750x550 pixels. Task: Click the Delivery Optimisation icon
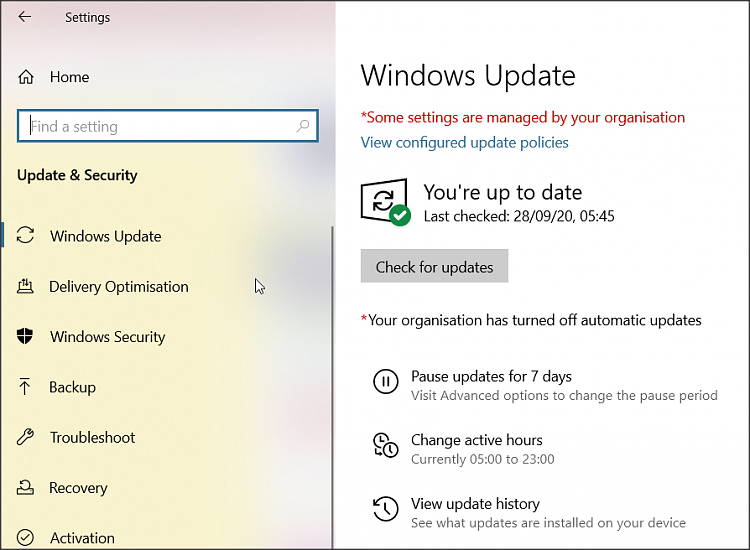(25, 286)
